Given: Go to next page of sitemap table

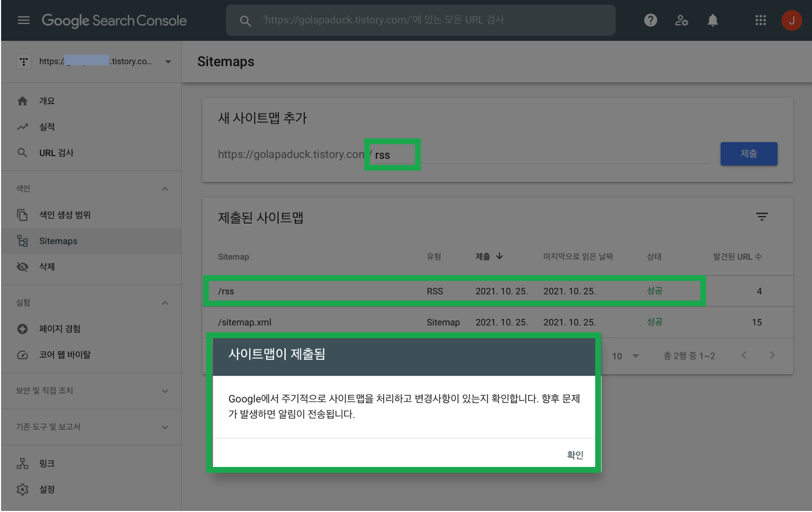Looking at the screenshot, I should click(x=772, y=355).
